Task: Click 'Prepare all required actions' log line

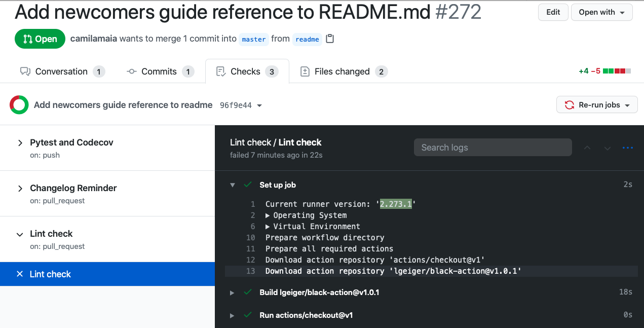Action: (x=329, y=248)
